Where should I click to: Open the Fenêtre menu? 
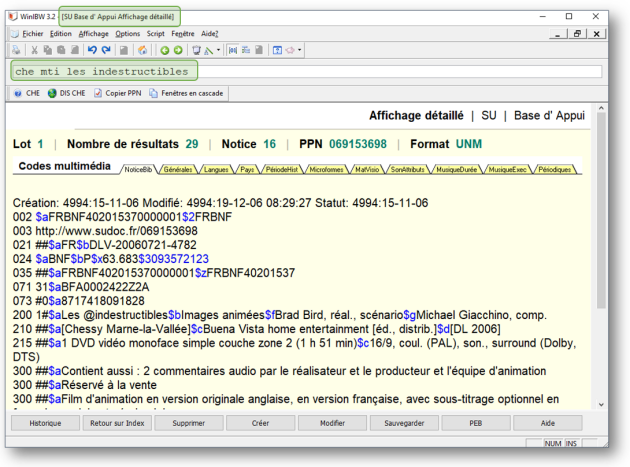pyautogui.click(x=183, y=34)
